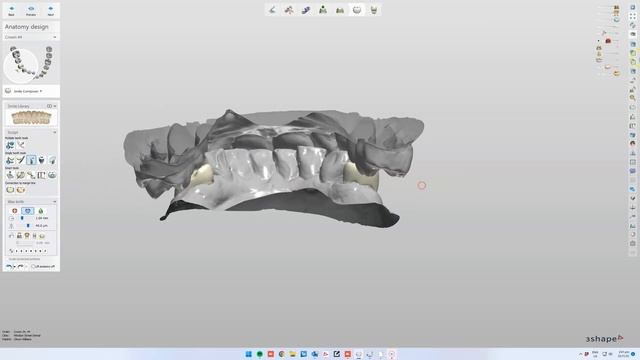This screenshot has width=640, height=360.
Task: Select the smile library teeth thumbnail
Action: [x=31, y=118]
